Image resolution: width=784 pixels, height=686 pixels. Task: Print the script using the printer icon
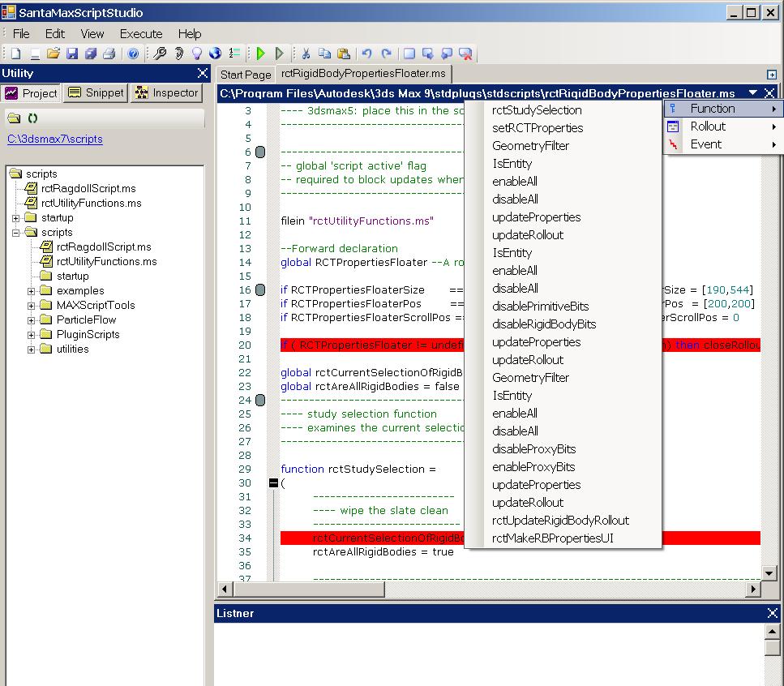pos(109,54)
